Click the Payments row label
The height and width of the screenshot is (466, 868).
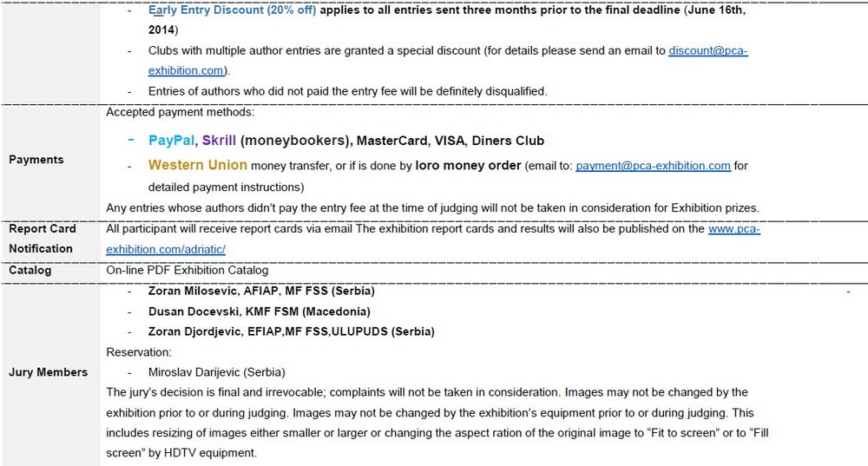[36, 160]
